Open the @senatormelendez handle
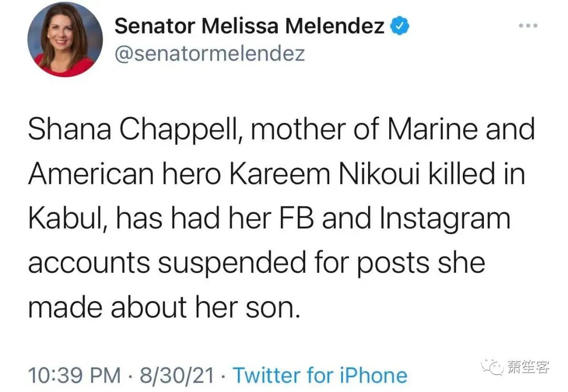 coord(209,53)
